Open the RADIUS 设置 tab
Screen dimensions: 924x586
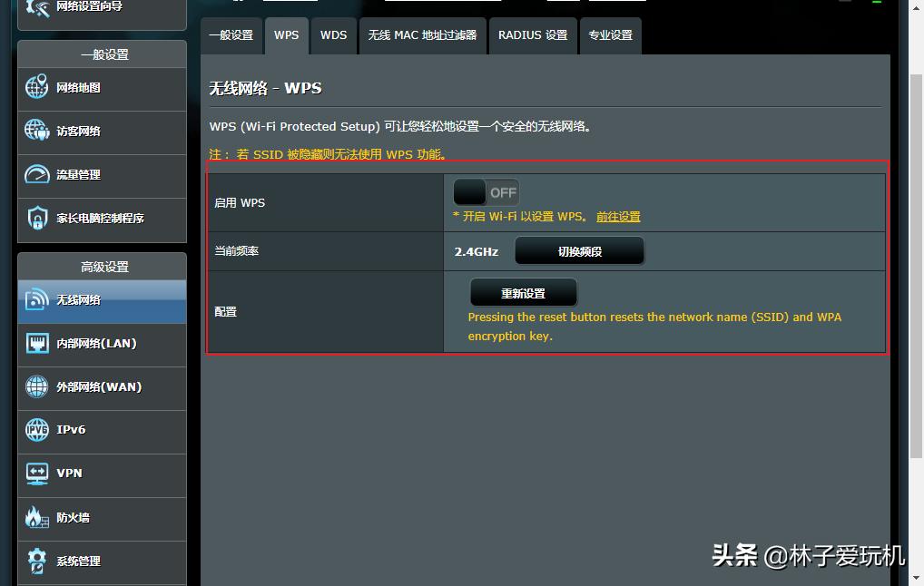tap(533, 35)
